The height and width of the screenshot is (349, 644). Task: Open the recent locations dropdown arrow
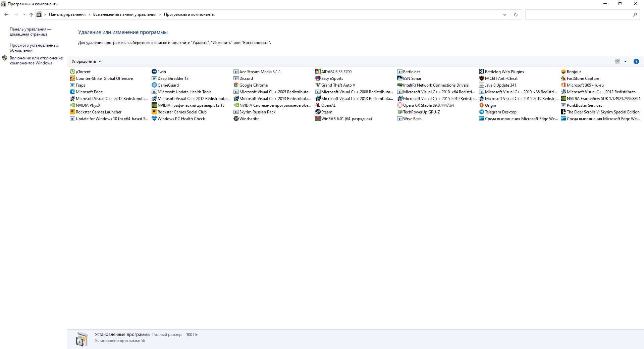tap(24, 14)
